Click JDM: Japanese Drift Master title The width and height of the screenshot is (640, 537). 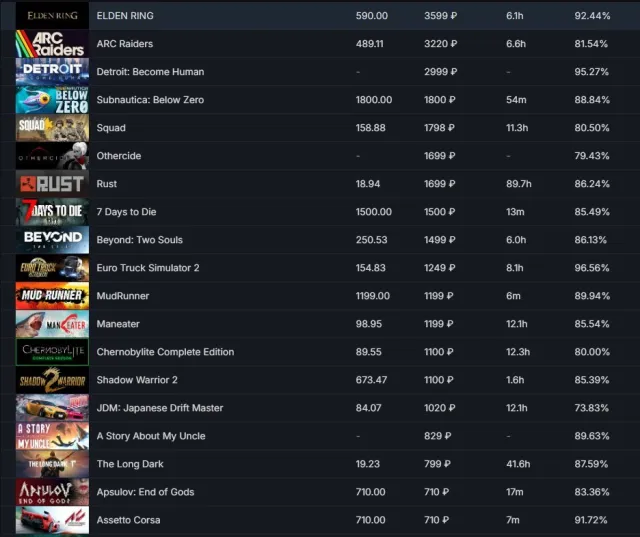[x=160, y=408]
